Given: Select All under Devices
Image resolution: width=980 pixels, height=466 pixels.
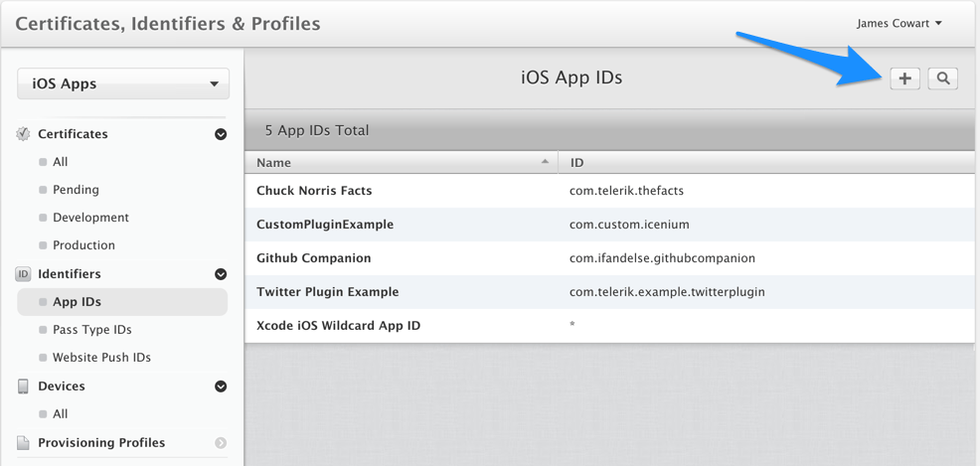Looking at the screenshot, I should point(60,413).
